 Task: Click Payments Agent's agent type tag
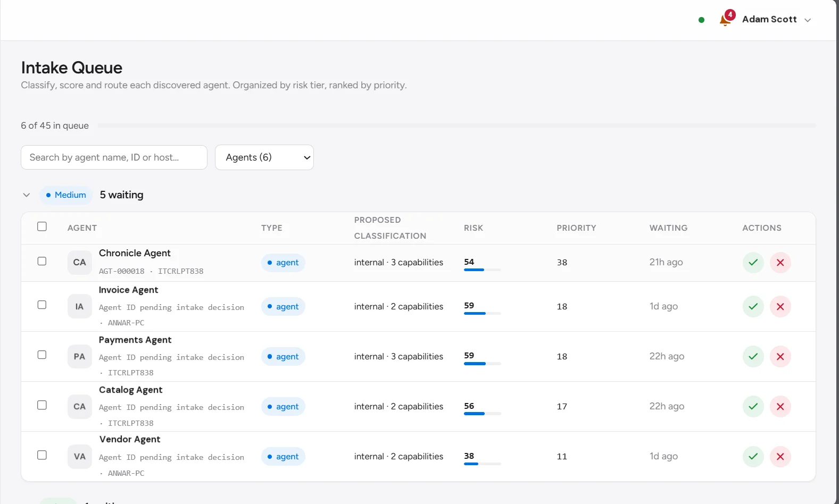(283, 357)
